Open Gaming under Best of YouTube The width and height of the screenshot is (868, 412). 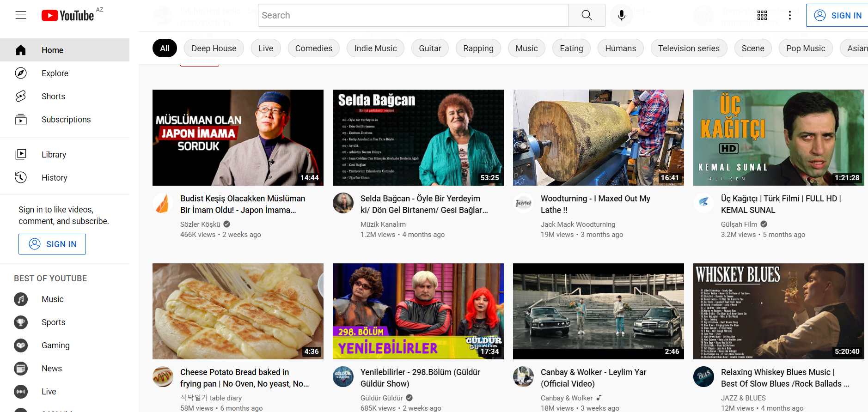coord(65,345)
